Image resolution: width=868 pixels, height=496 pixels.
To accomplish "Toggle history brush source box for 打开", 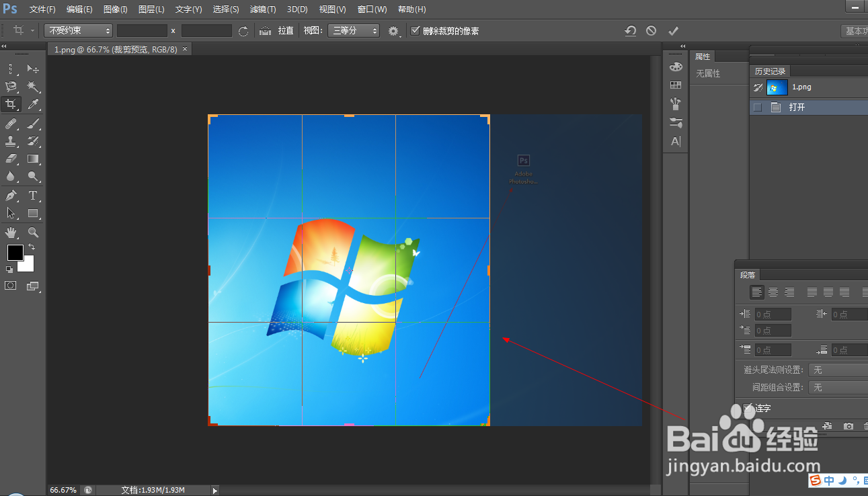I will (758, 107).
